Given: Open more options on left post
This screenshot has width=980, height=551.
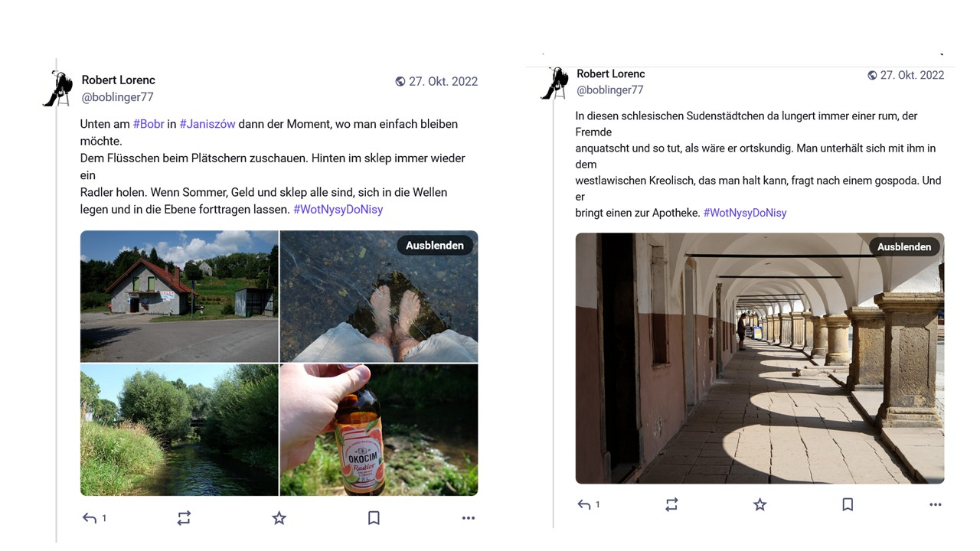Looking at the screenshot, I should point(469,518).
